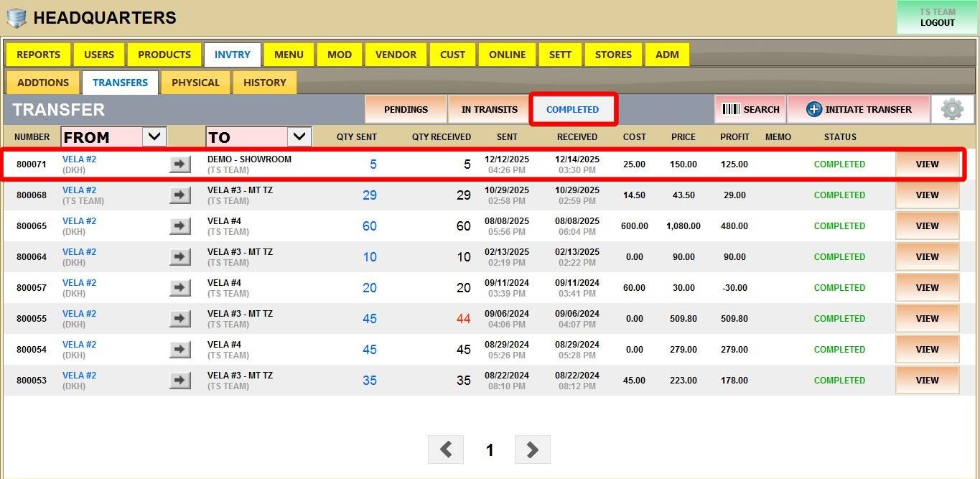Show the IN TRANSITS transfers
The width and height of the screenshot is (980, 479).
(489, 110)
